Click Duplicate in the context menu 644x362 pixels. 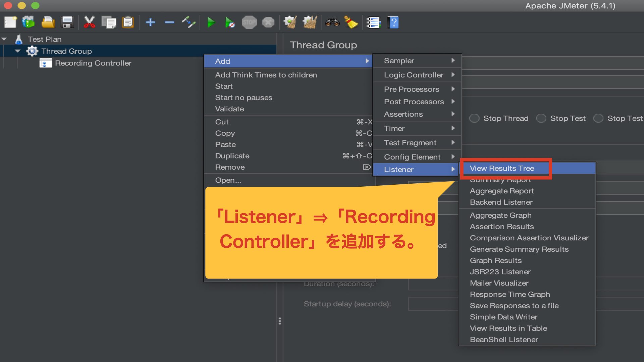[x=232, y=156]
